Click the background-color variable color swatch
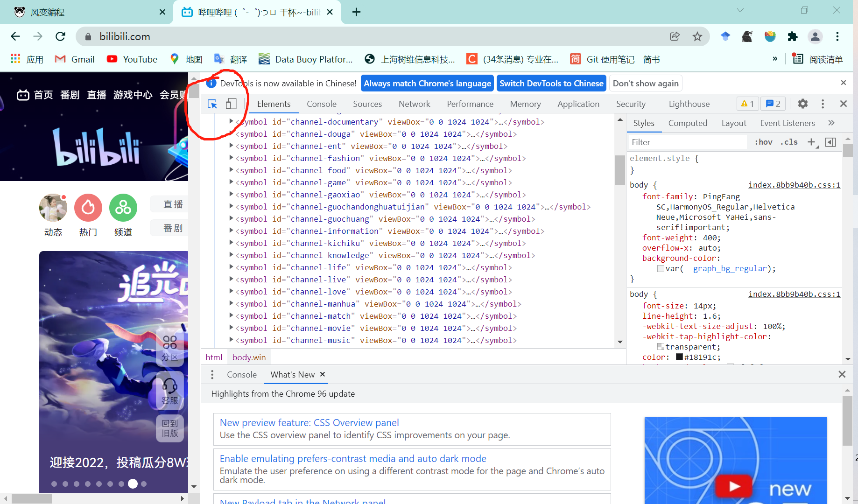Viewport: 858px width, 504px height. [x=661, y=268]
